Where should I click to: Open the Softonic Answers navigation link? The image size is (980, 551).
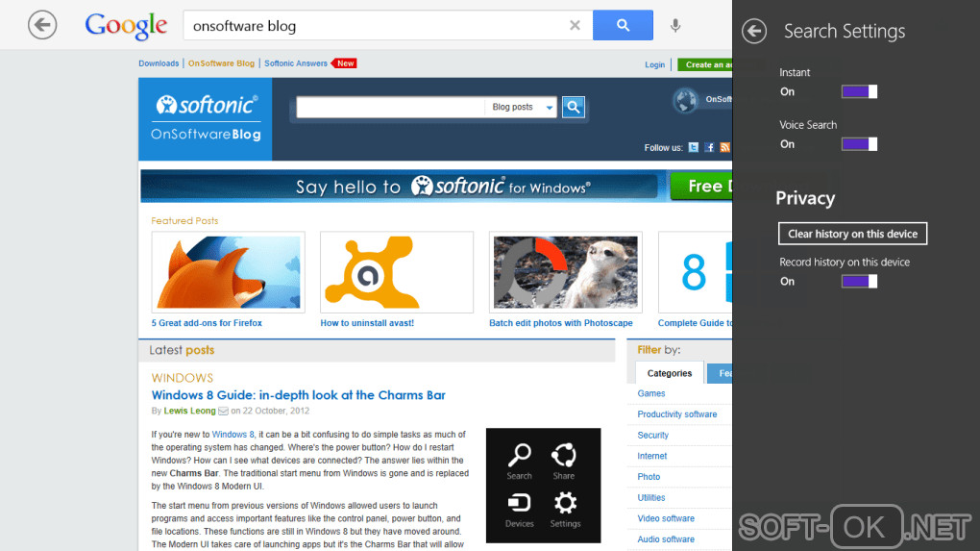296,63
